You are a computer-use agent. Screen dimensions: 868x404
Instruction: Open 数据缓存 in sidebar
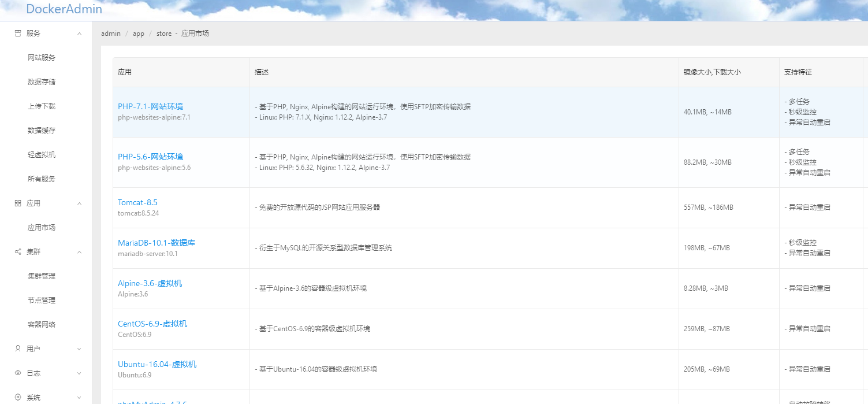pos(42,131)
